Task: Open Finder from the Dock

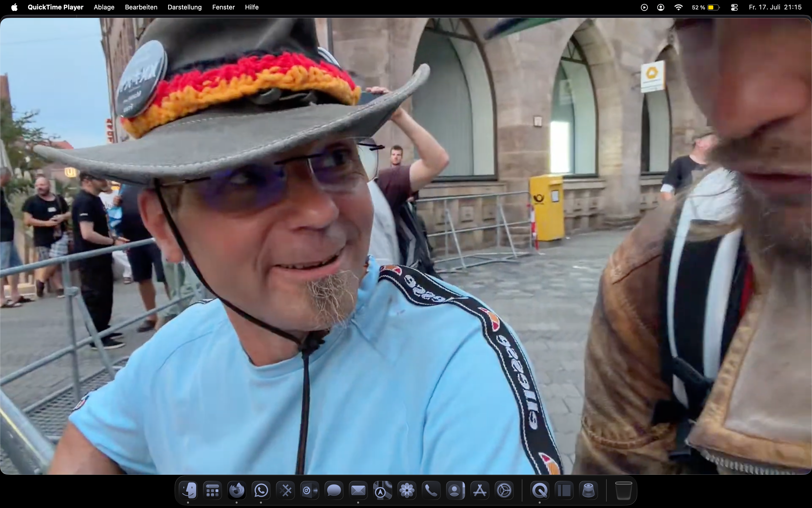Action: pyautogui.click(x=188, y=491)
